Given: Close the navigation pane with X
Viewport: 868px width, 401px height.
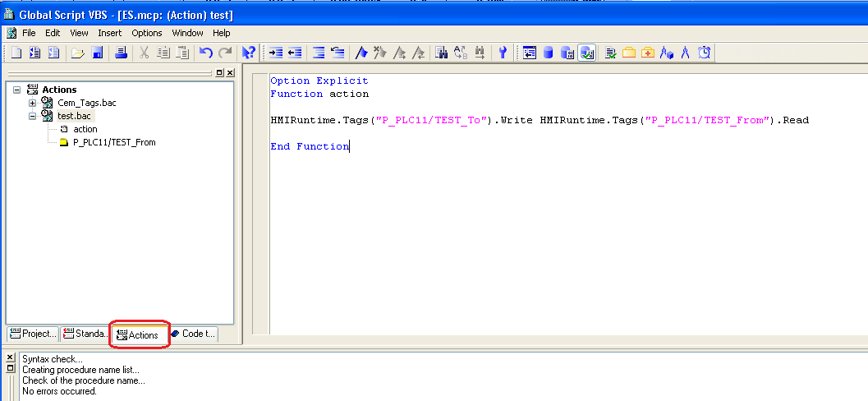Looking at the screenshot, I should (230, 72).
